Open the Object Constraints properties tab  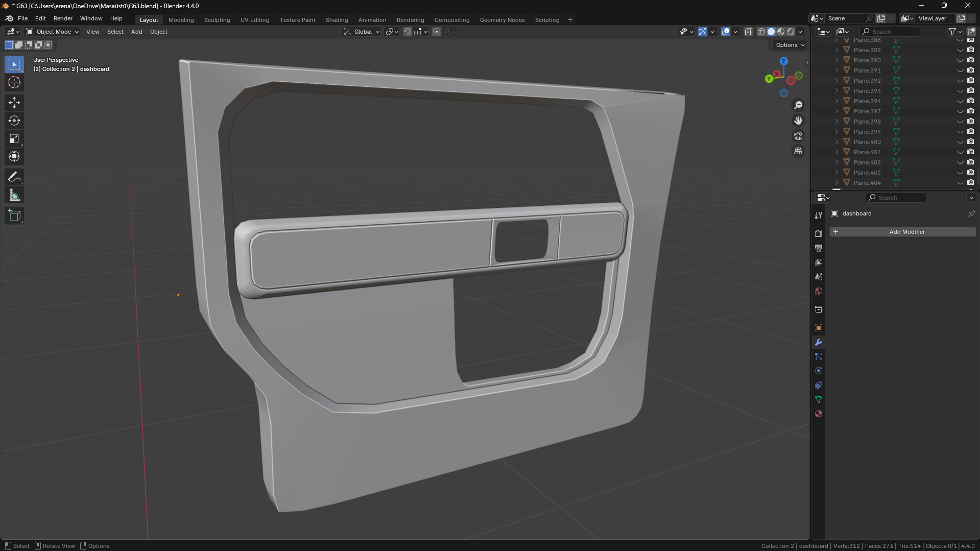click(819, 385)
